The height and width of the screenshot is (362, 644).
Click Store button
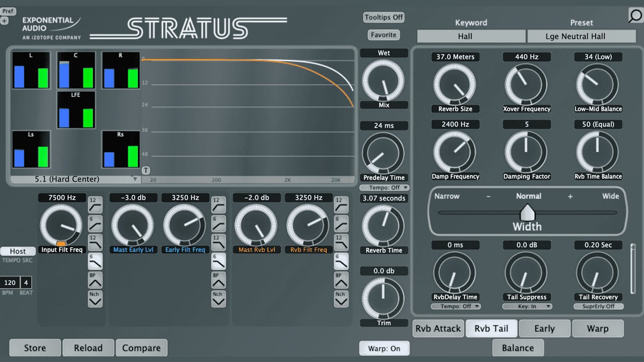(35, 348)
